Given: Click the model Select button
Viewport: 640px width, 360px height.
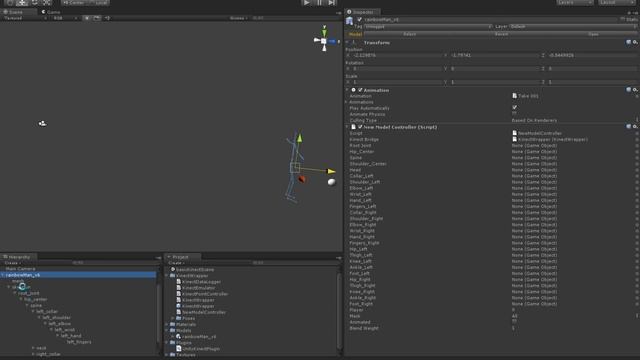Looking at the screenshot, I should coord(409,34).
